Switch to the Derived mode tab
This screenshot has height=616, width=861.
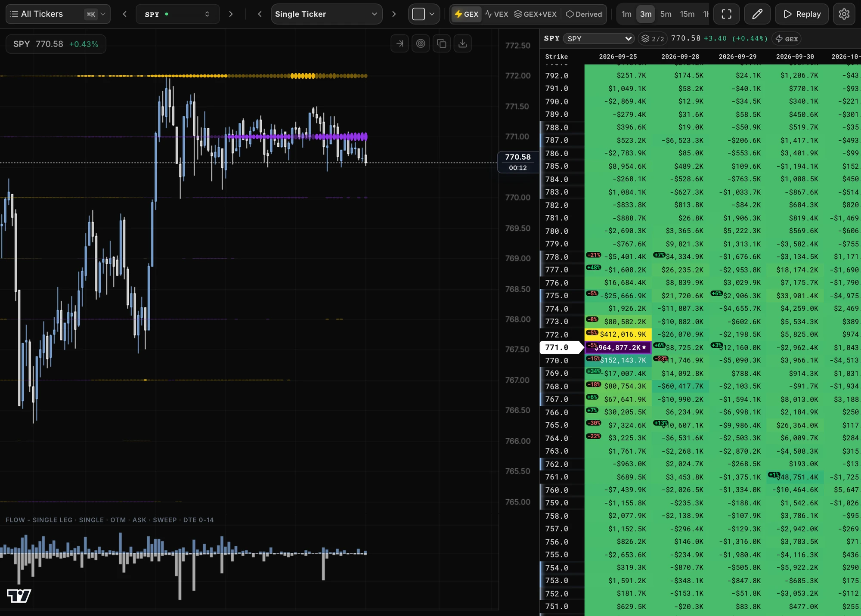click(x=584, y=14)
